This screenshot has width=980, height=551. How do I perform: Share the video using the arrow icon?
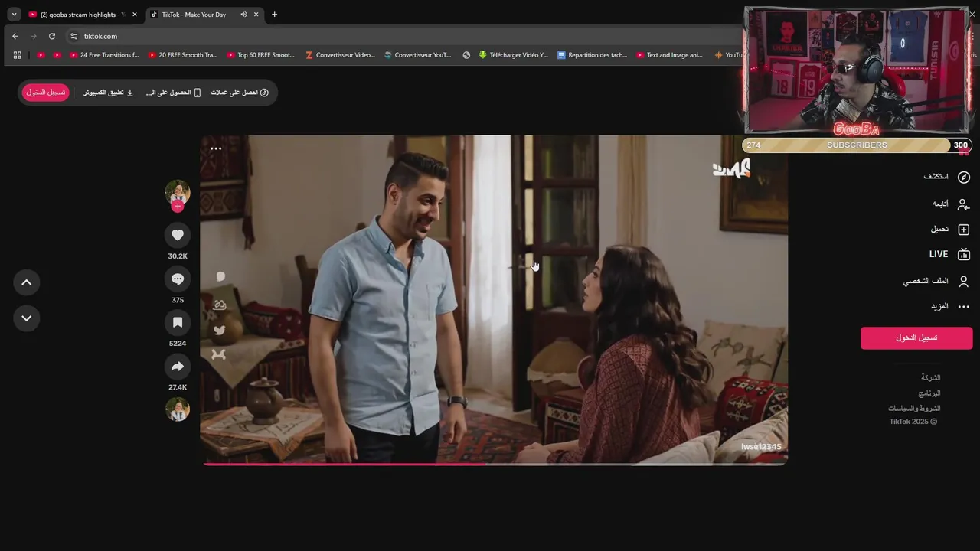click(178, 367)
